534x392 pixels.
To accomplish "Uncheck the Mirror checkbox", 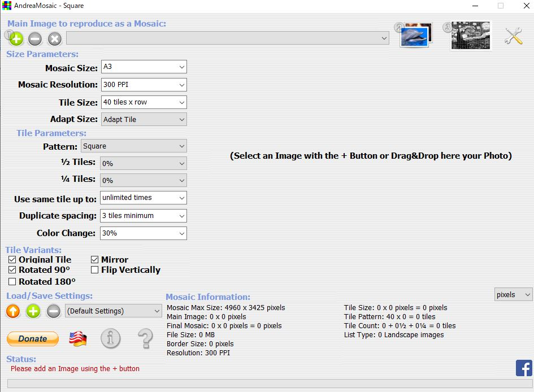I will coord(95,260).
